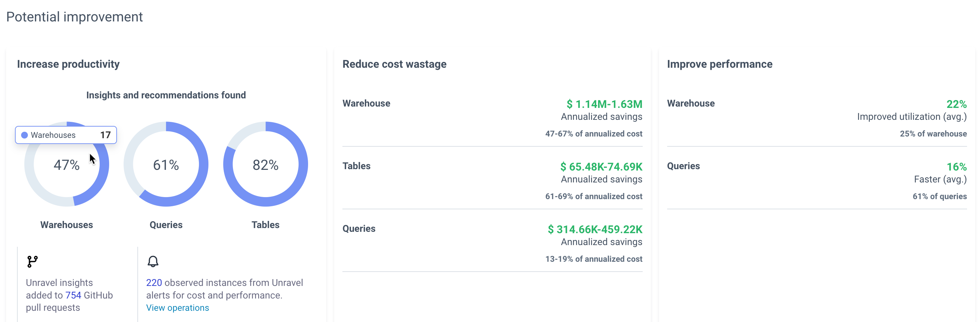
Task: Click the Queries label under donut chart
Action: click(166, 225)
